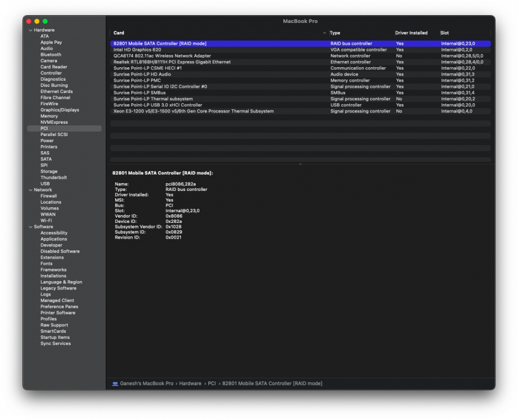Open Language & Region in the sidebar
Viewport: 518px width, 420px height.
61,282
